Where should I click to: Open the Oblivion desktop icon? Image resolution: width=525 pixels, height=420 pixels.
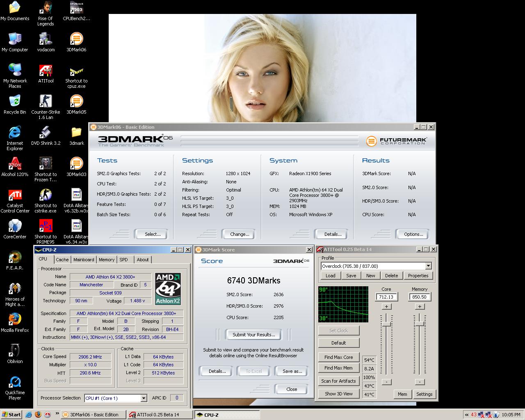pos(15,351)
